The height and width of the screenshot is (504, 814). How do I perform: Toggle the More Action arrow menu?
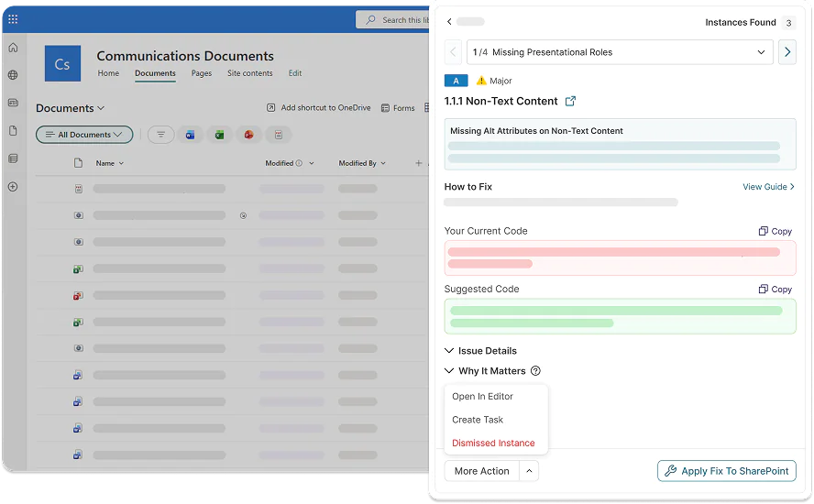[x=529, y=471]
